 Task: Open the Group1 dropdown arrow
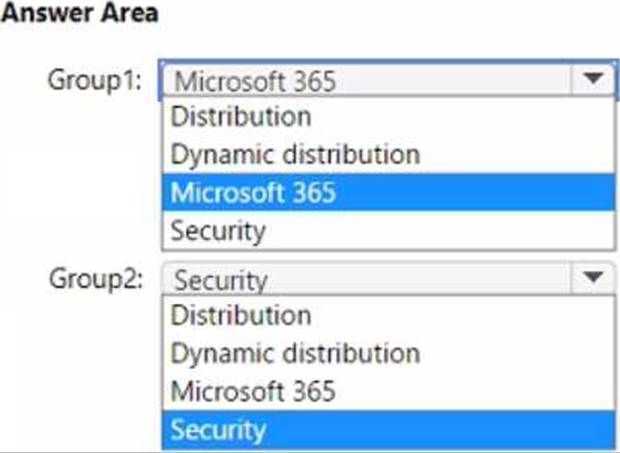click(x=592, y=79)
